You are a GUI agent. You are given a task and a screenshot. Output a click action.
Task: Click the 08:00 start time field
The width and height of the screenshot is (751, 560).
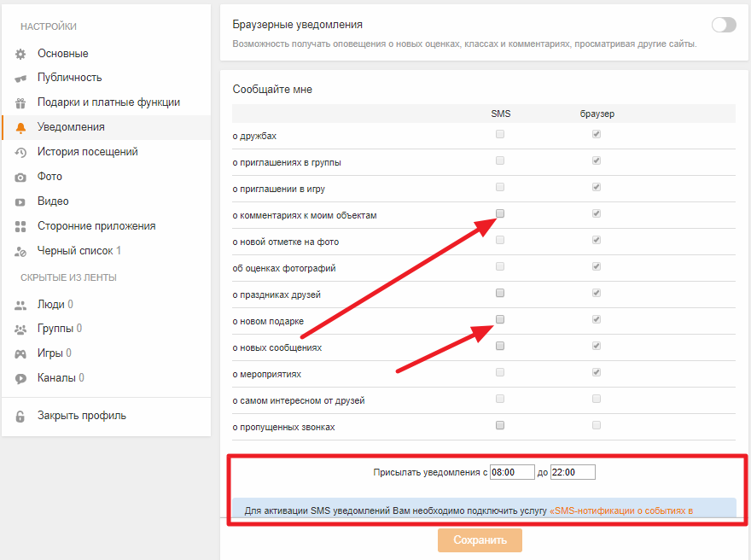click(x=510, y=472)
